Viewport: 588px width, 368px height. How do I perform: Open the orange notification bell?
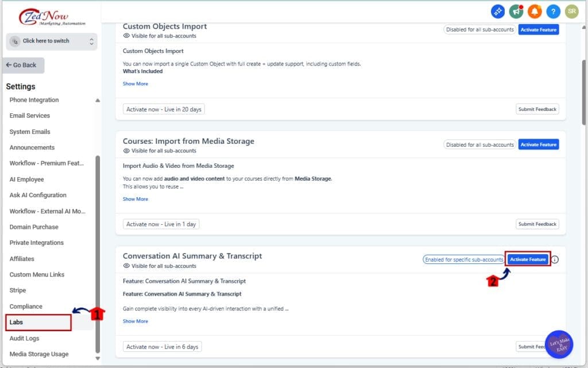tap(534, 11)
